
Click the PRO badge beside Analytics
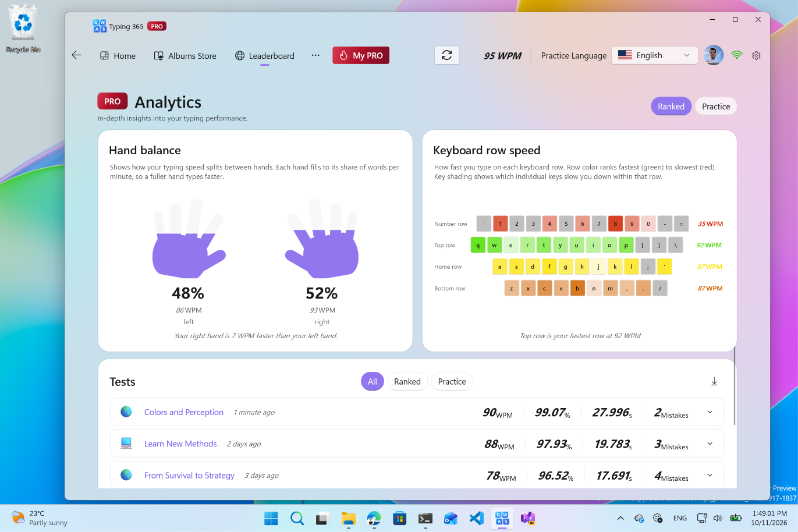point(112,101)
